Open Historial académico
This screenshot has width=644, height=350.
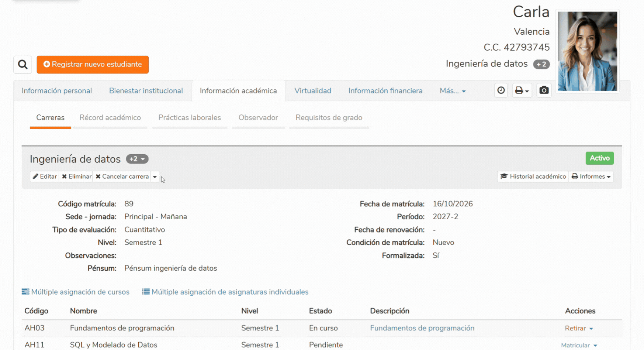[533, 176]
